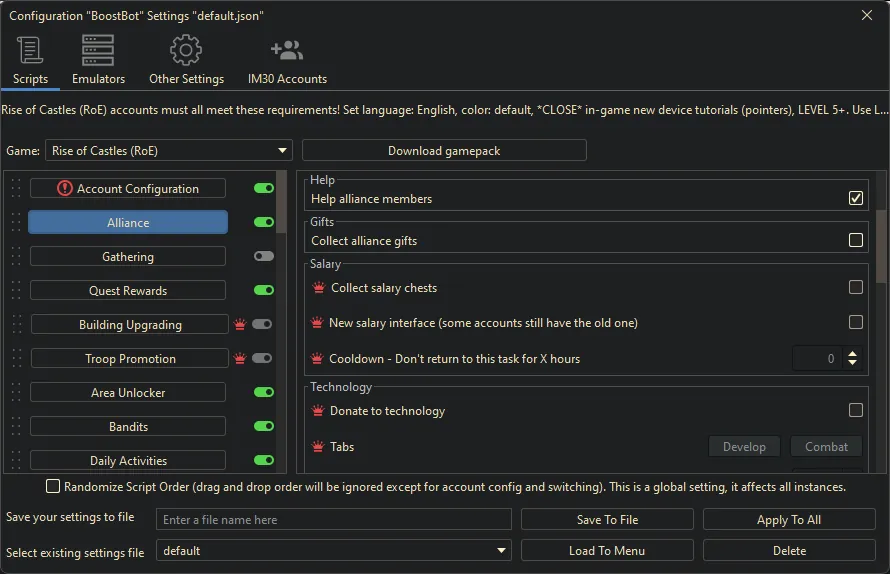Uncheck Help alliance members

[x=855, y=198]
